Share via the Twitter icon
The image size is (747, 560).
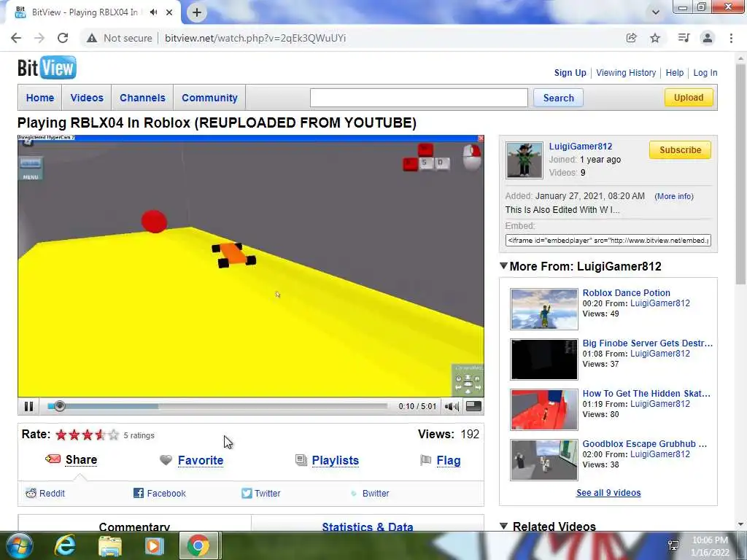pyautogui.click(x=247, y=494)
